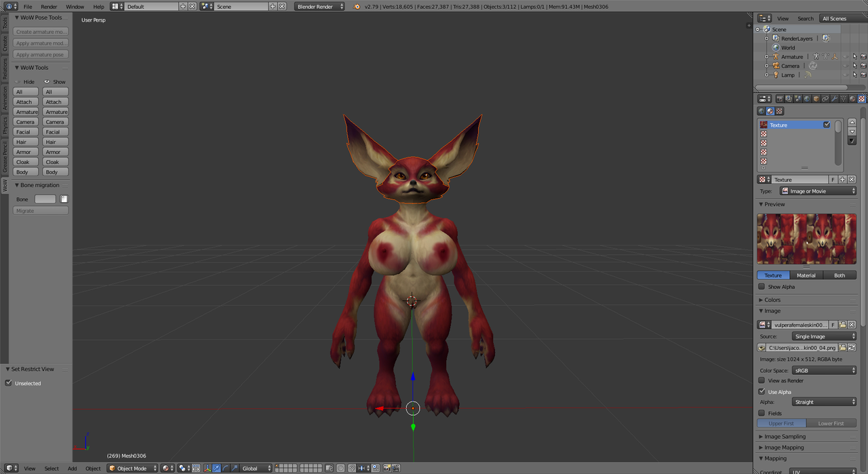
Task: Click Create armature button in Pose Tools
Action: pyautogui.click(x=41, y=32)
